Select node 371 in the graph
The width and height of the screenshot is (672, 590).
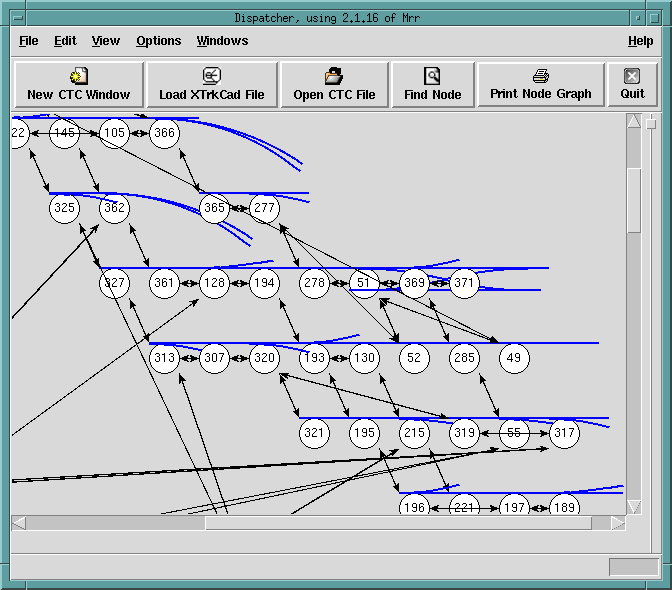pyautogui.click(x=464, y=283)
